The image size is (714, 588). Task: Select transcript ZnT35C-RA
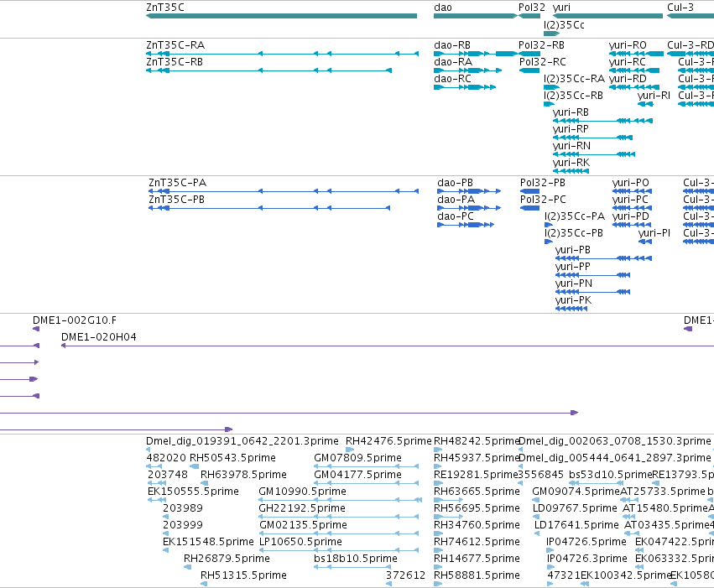[282, 54]
